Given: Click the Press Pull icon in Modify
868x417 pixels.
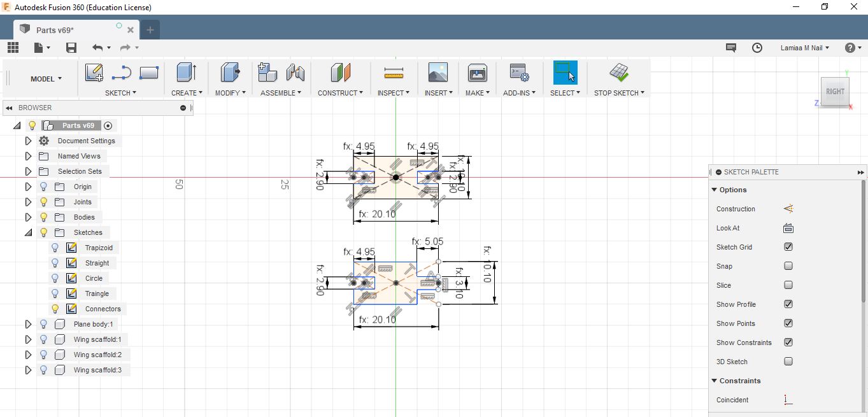Looking at the screenshot, I should coord(230,73).
